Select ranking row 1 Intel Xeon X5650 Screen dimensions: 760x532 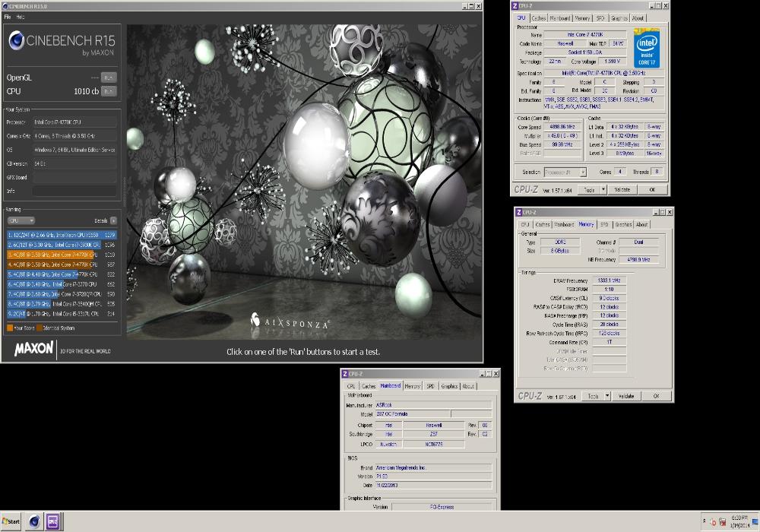62,235
